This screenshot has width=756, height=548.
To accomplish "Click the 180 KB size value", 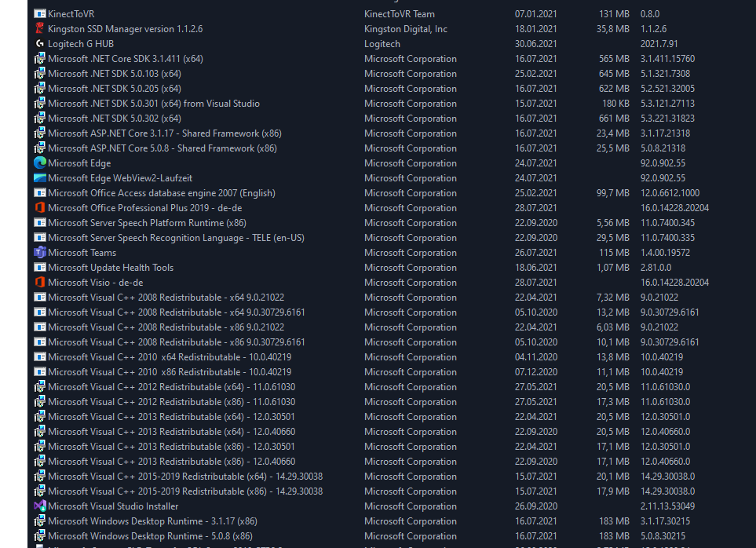I will (615, 104).
